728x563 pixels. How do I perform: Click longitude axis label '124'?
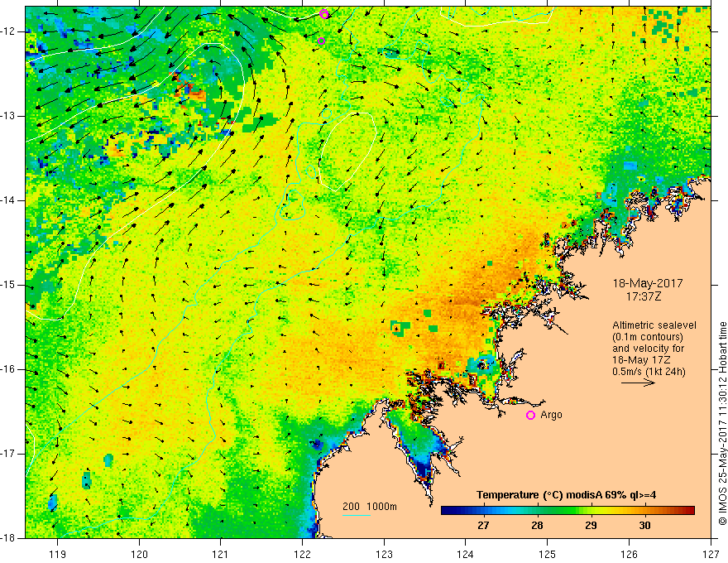[x=466, y=554]
